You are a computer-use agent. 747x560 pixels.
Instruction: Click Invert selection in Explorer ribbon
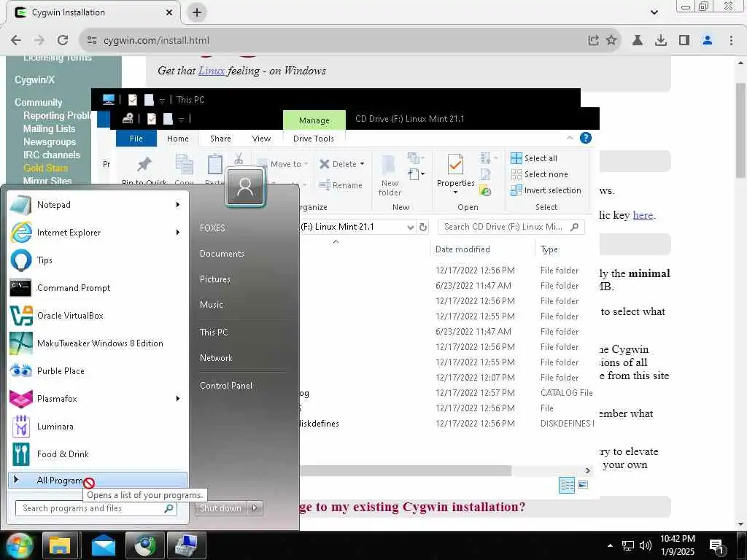pyautogui.click(x=546, y=190)
